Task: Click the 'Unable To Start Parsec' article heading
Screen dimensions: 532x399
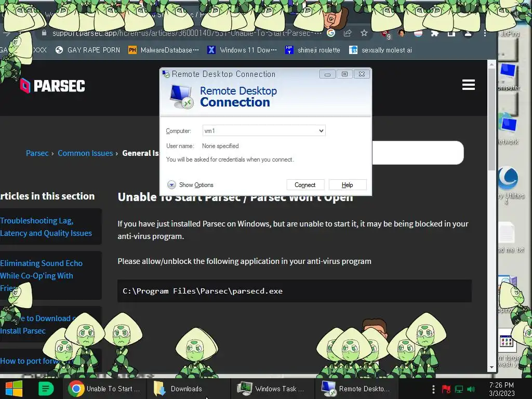Action: (235, 197)
